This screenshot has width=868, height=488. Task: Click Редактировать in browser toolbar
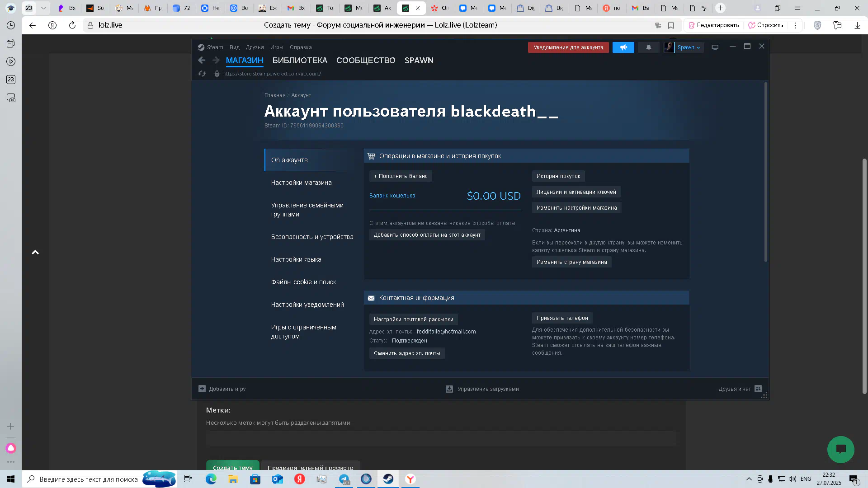713,25
